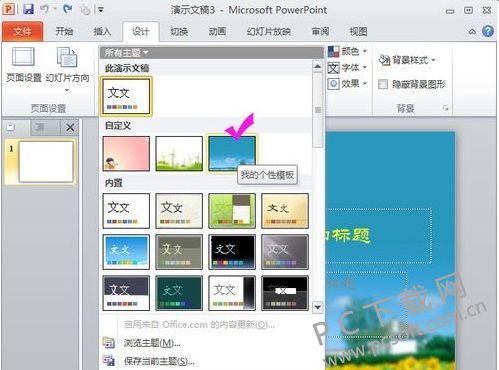Apply the windmill custom theme
The image size is (499, 370).
(x=179, y=154)
